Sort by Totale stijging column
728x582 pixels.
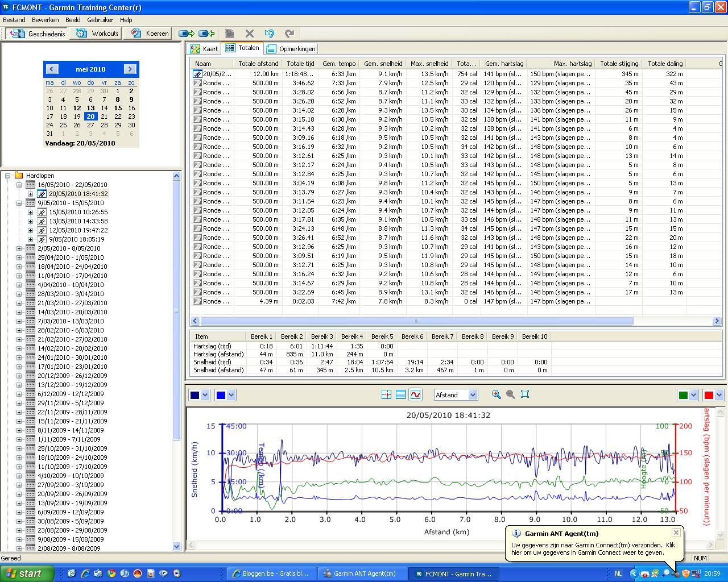619,64
